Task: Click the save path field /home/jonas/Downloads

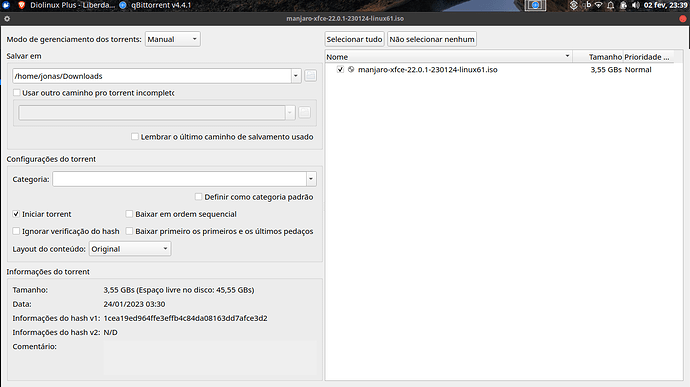Action: pyautogui.click(x=152, y=76)
